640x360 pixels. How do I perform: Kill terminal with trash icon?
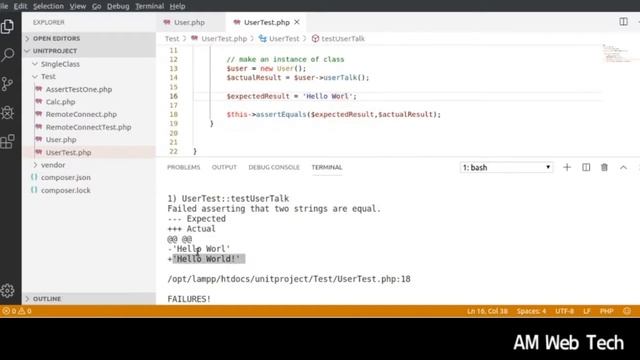(x=604, y=167)
